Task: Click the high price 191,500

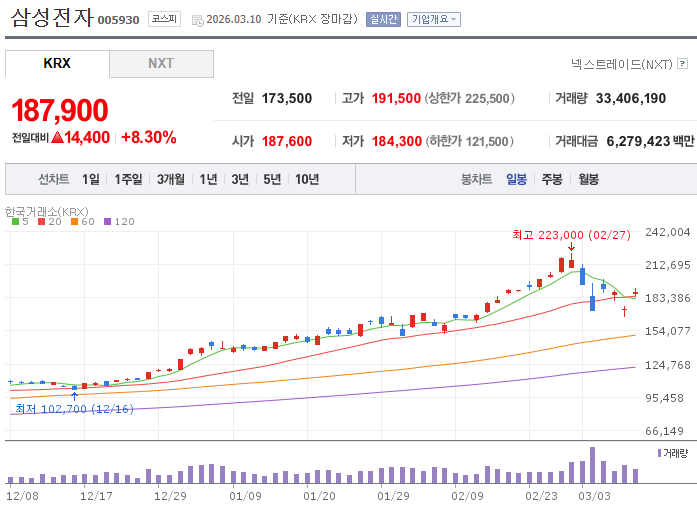Action: click(x=396, y=98)
